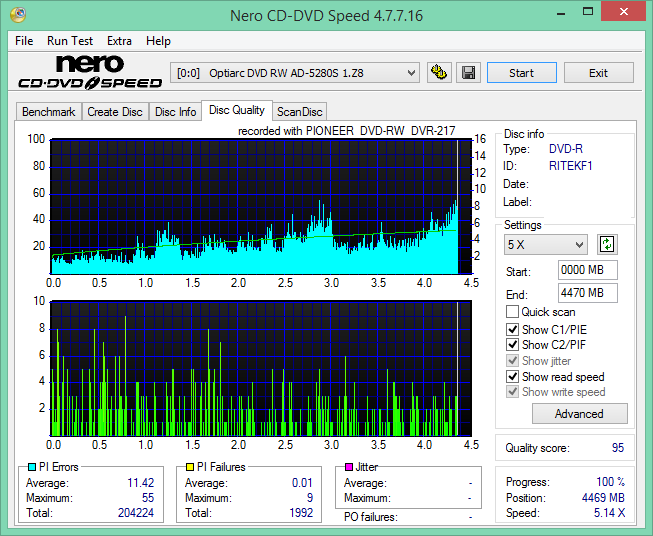The height and width of the screenshot is (536, 653).
Task: Click the PI Failures graph area
Action: (261, 369)
